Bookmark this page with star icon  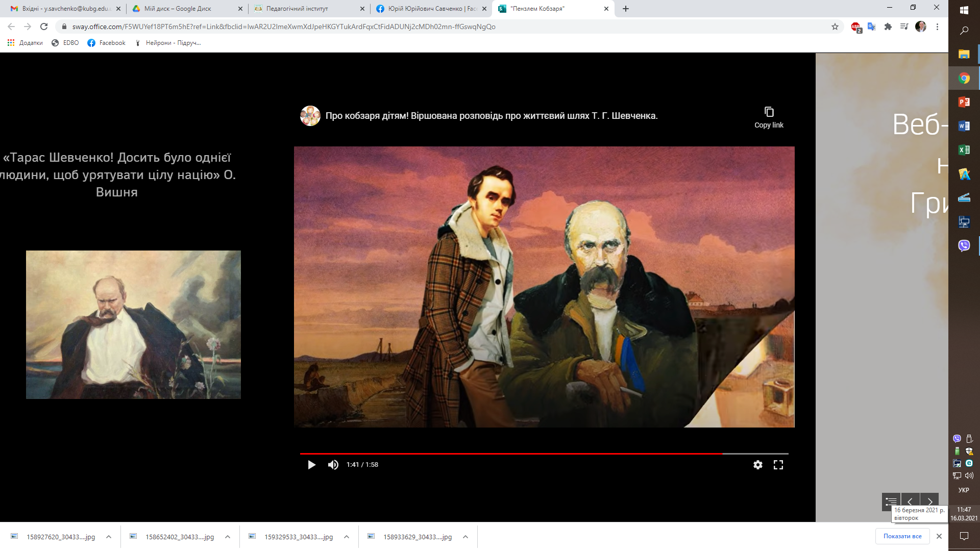835,27
